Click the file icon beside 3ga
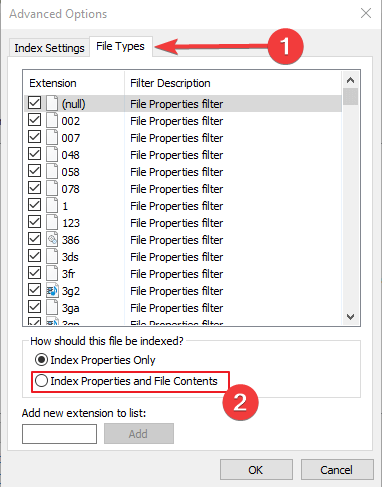Viewport: 382px width, 487px height. (52, 308)
